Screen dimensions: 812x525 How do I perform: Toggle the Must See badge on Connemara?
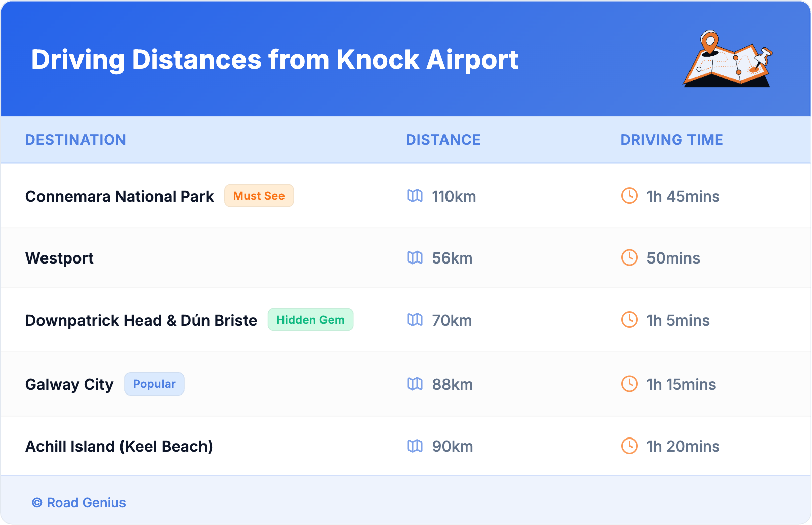click(x=259, y=196)
